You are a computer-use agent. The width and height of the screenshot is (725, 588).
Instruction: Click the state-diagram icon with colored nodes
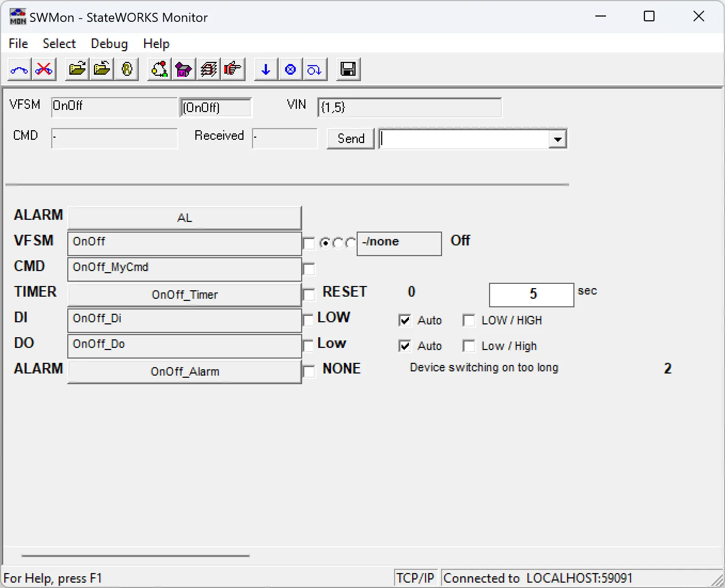(159, 69)
